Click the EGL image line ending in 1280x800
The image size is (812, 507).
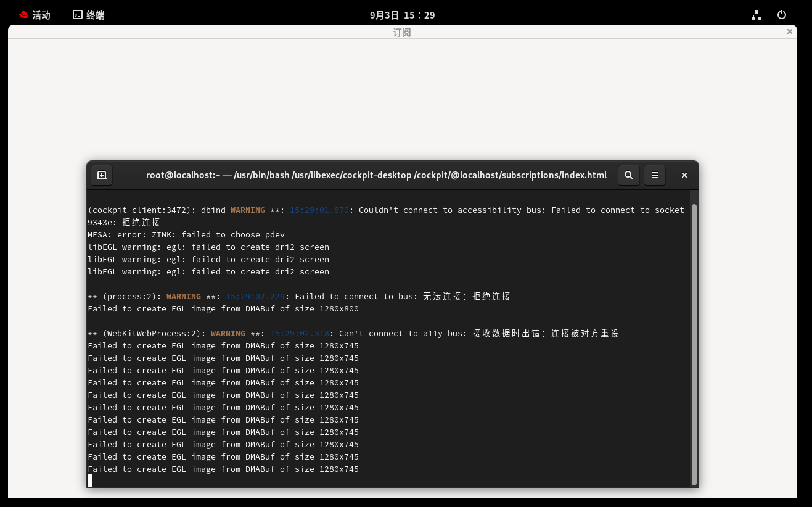[x=223, y=309]
